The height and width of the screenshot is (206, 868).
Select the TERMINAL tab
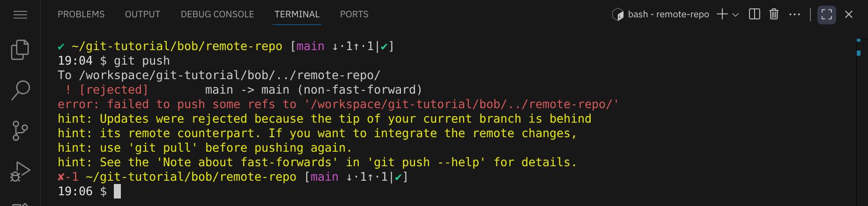(297, 15)
